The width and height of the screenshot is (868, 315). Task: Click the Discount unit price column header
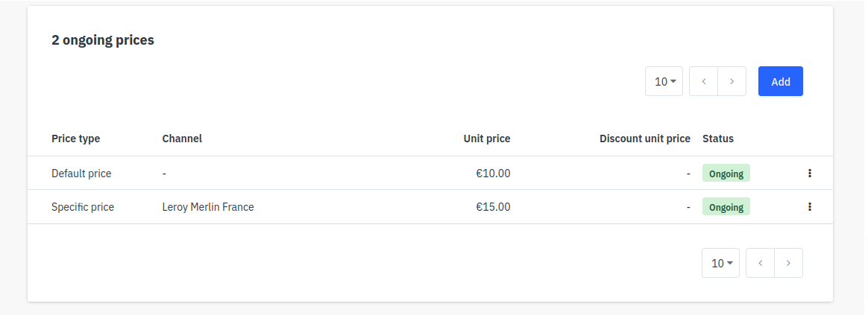point(645,139)
